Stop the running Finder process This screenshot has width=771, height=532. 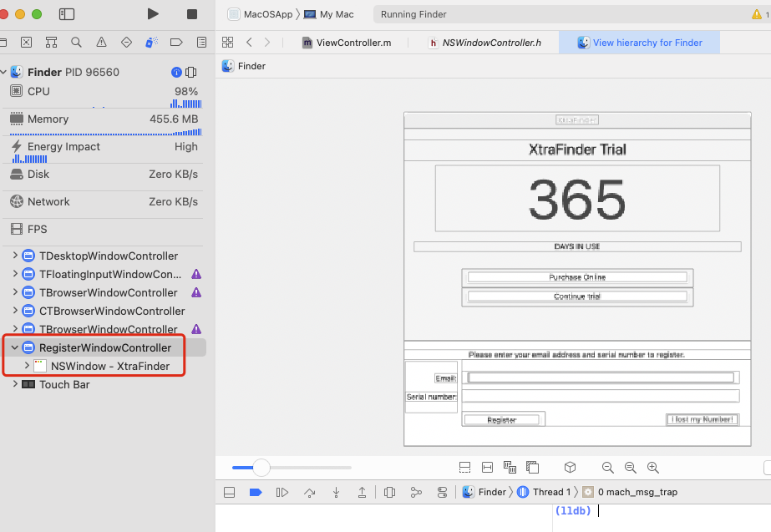coord(192,14)
